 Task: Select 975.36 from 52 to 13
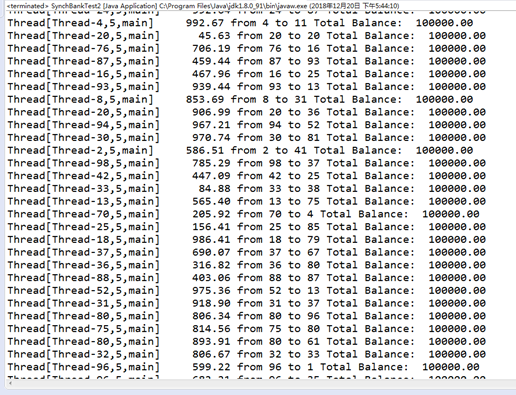[211, 291]
